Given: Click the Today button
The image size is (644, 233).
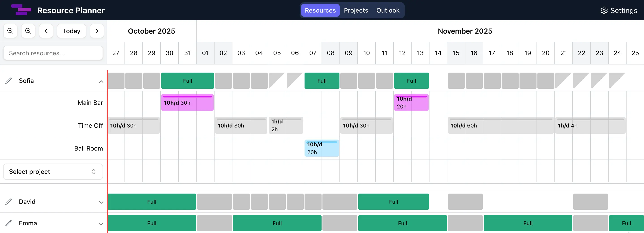Looking at the screenshot, I should coord(71,31).
